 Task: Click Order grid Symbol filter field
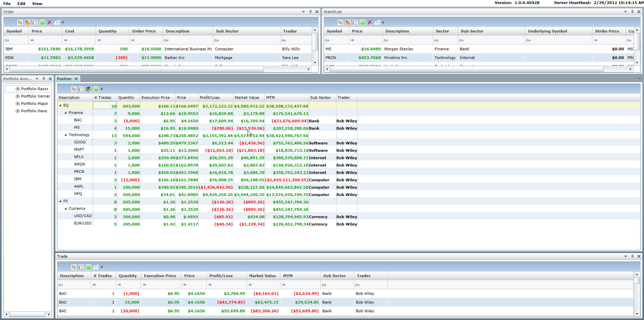tap(16, 40)
